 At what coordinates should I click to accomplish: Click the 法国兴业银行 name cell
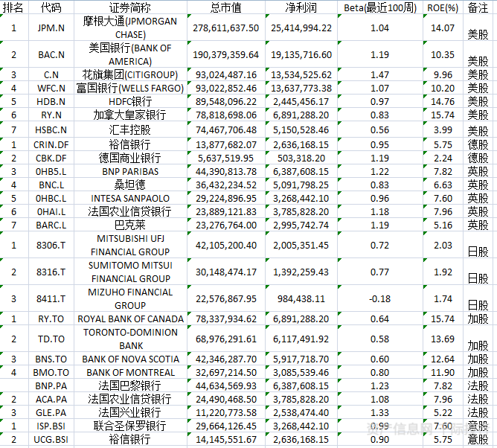(130, 412)
